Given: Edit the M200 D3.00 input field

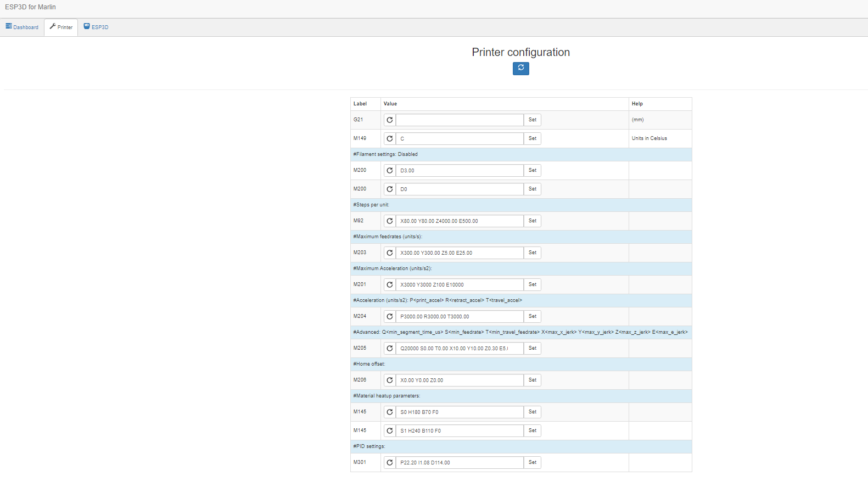Looking at the screenshot, I should 460,170.
